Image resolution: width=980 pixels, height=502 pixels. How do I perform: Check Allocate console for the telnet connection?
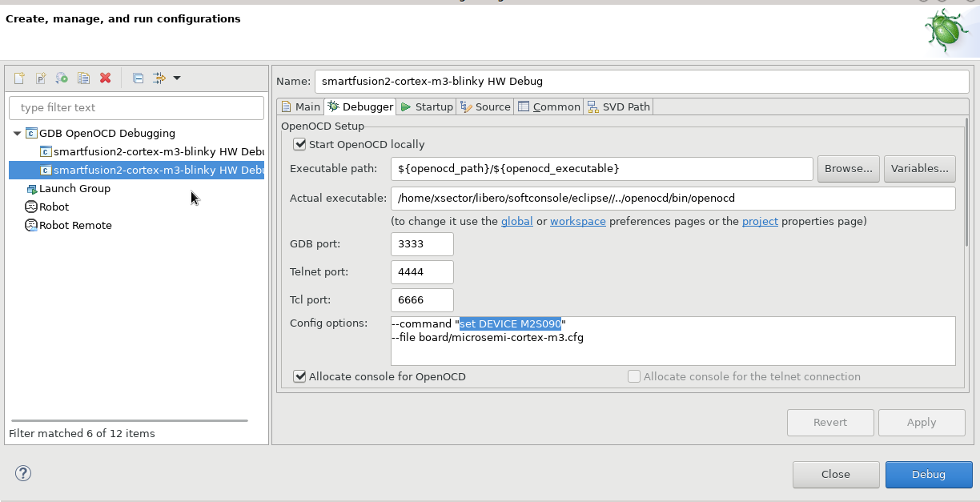pos(634,376)
